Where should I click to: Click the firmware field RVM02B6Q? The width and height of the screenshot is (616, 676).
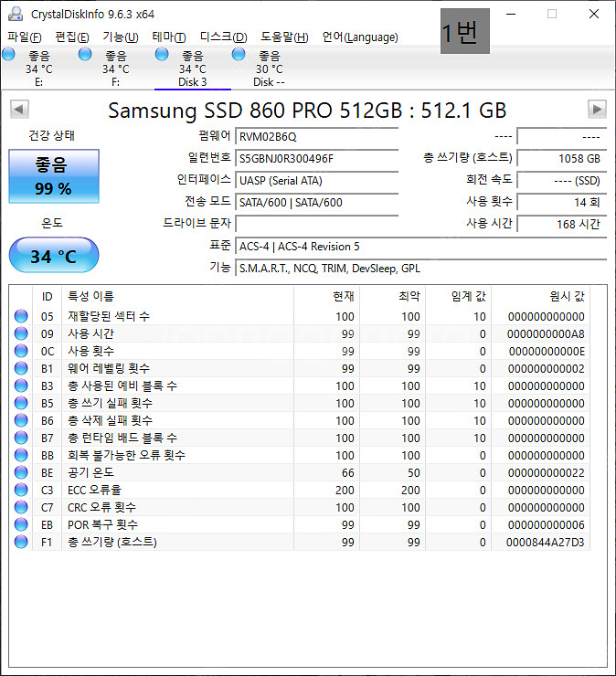click(316, 137)
